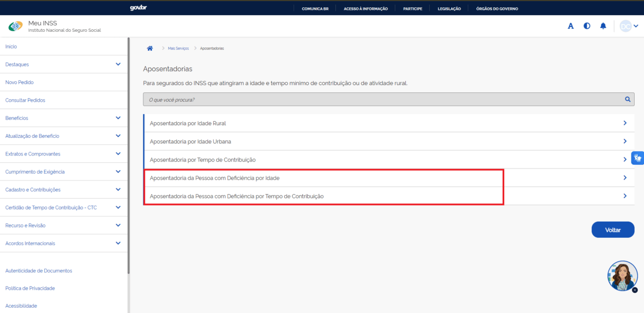Click the Mais Serviços breadcrumb link
This screenshot has height=313, width=644.
tap(178, 49)
